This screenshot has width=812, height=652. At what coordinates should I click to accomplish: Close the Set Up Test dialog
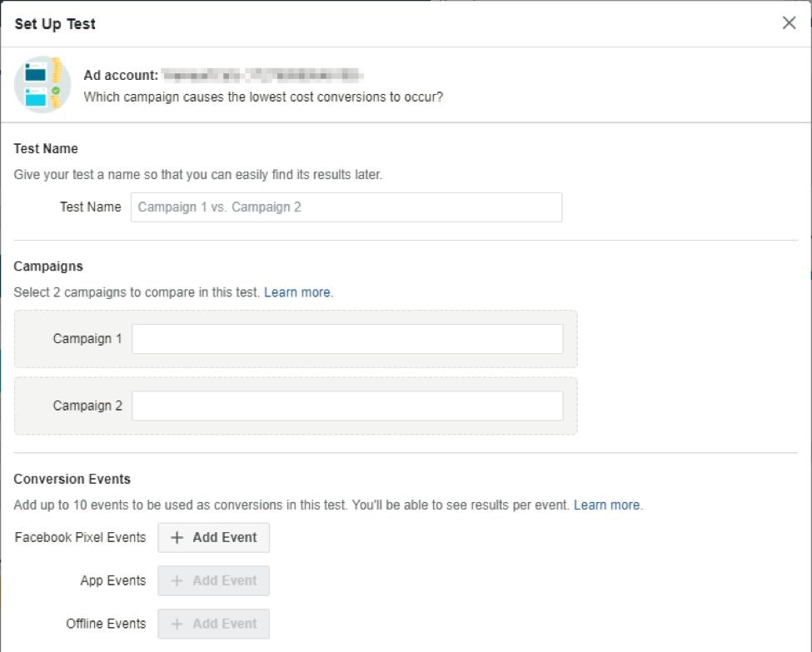coord(789,23)
